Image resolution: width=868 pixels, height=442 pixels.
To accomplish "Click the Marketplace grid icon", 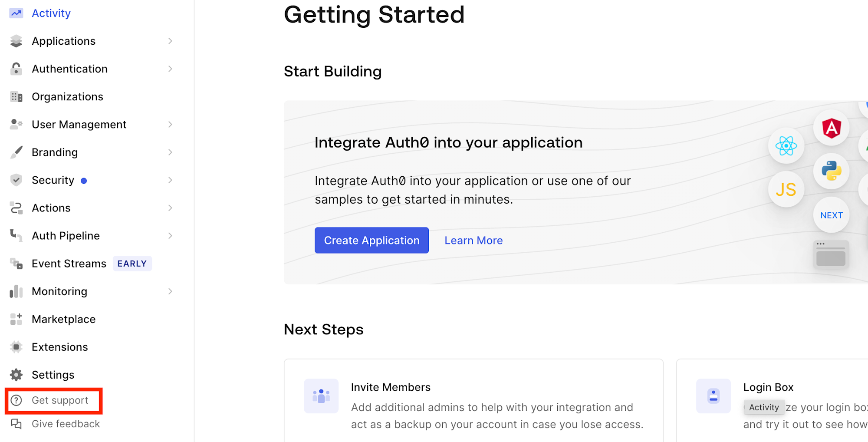I will coord(16,319).
